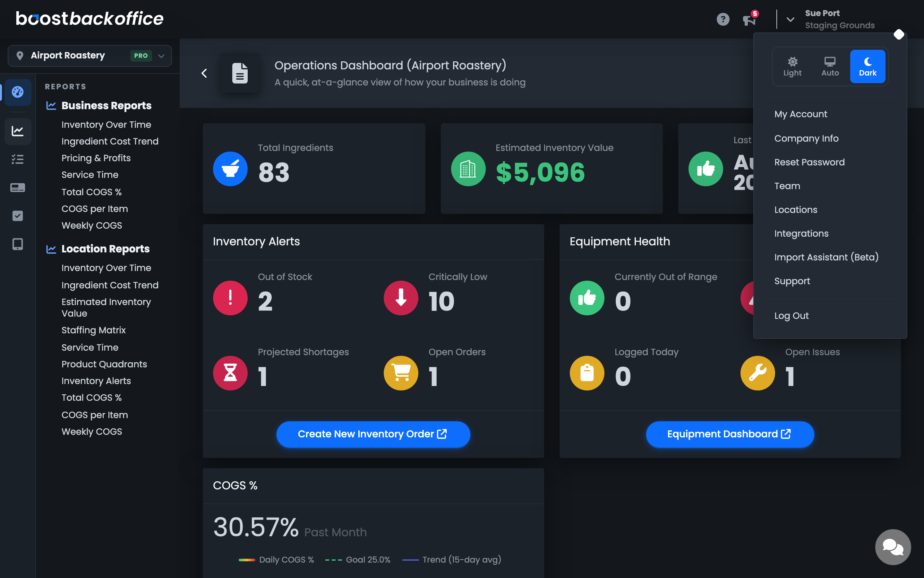924x578 pixels.
Task: Open Team menu item
Action: 787,186
